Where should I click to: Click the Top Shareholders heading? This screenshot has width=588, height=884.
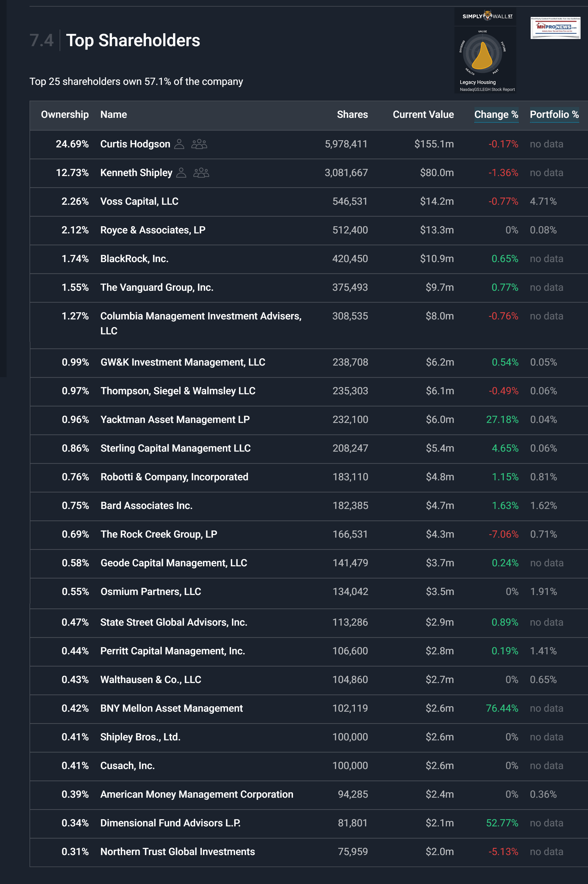(x=133, y=40)
